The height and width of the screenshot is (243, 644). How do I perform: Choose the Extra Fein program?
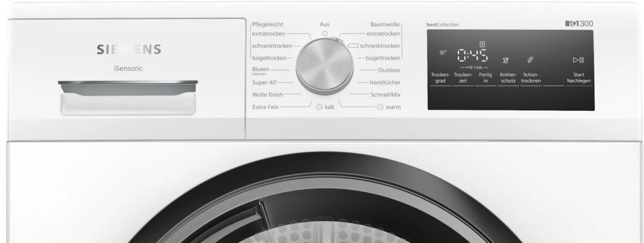(x=265, y=107)
